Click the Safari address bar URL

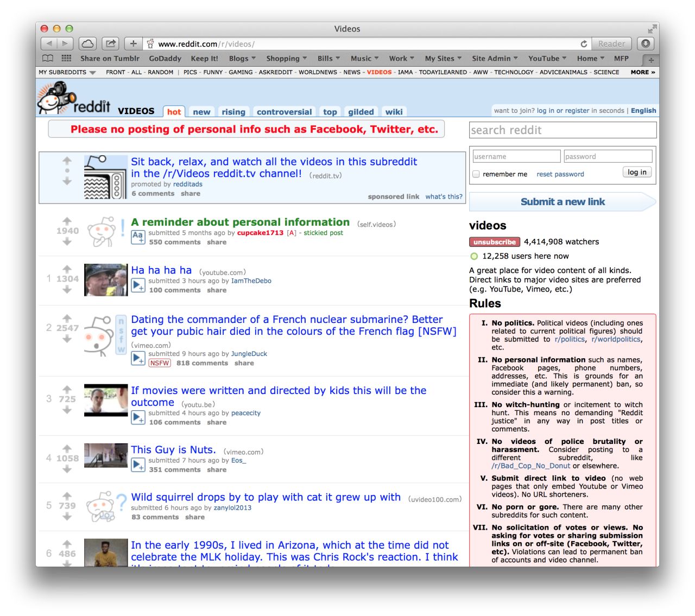point(206,44)
